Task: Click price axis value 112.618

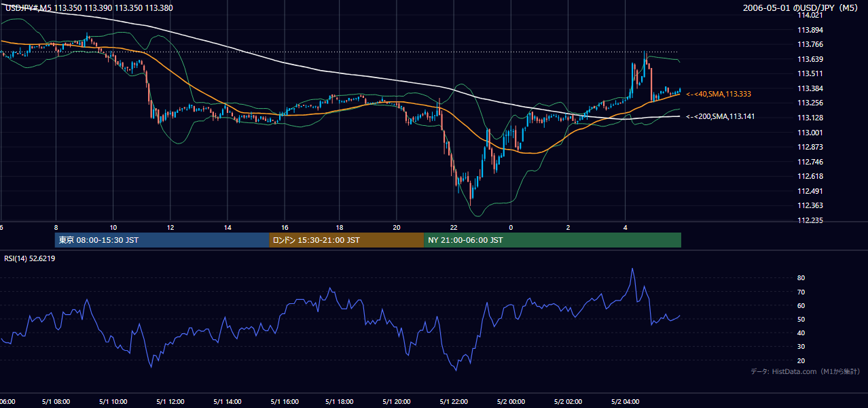Action: click(811, 176)
